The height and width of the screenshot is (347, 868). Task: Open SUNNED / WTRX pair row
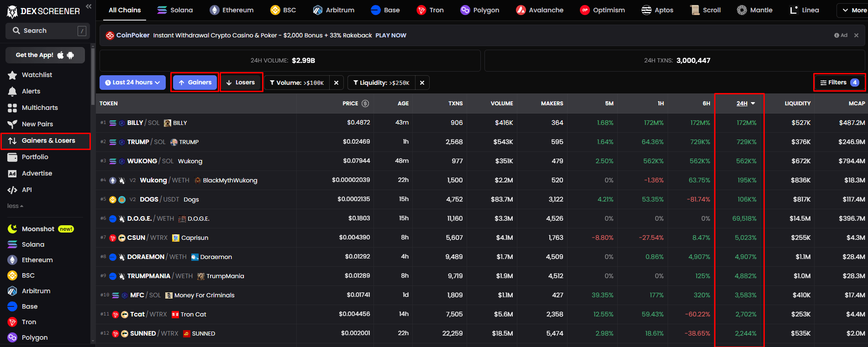(482, 333)
